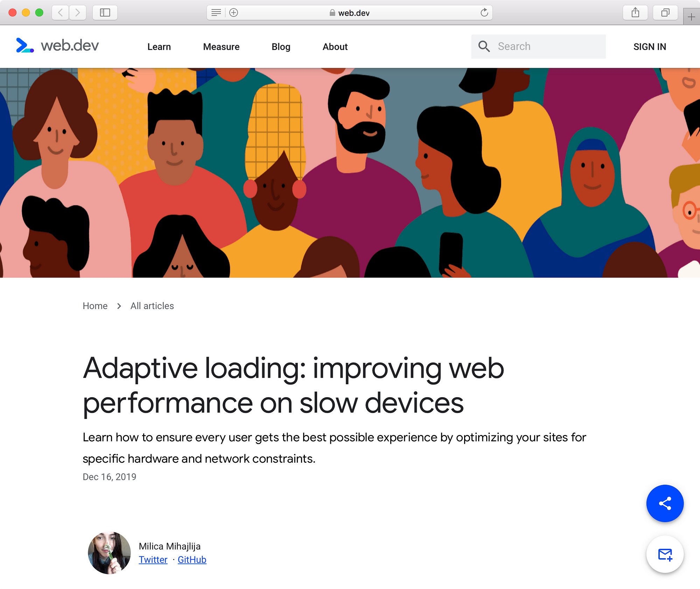Show Reader view icon in address bar
This screenshot has height=589, width=700.
click(x=216, y=13)
